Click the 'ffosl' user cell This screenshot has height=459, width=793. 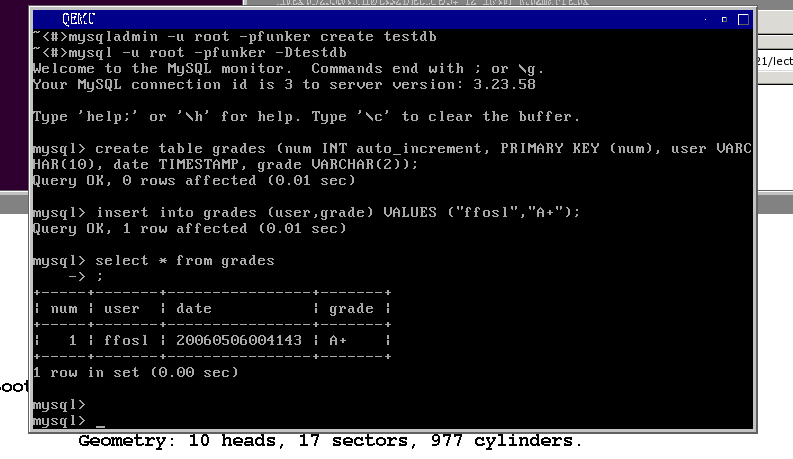[x=126, y=341]
